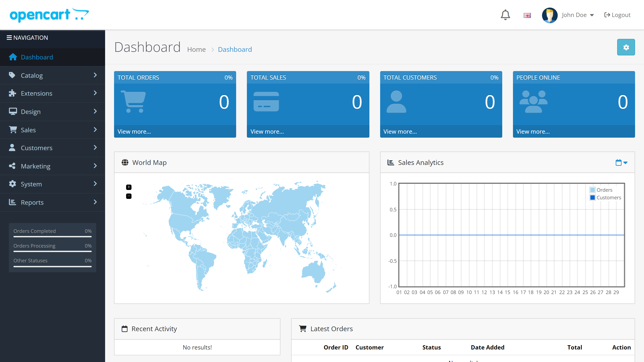Zoom out on the world map
Image resolution: width=644 pixels, height=362 pixels.
129,196
